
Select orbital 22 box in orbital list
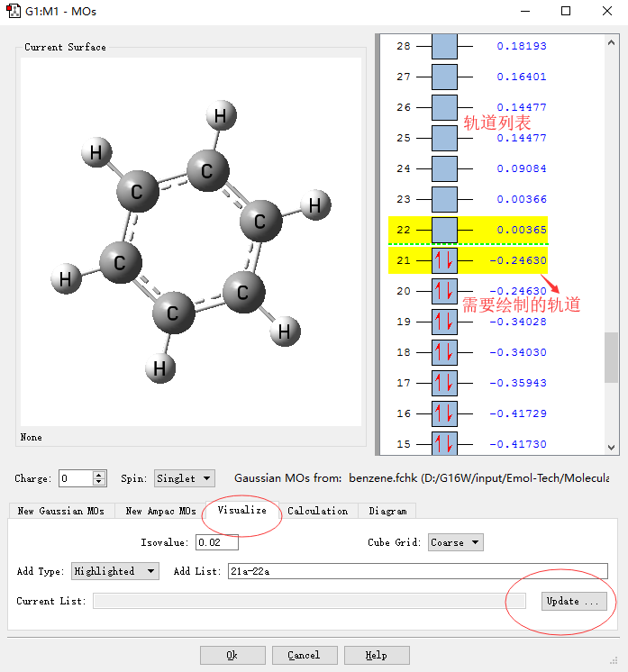point(444,230)
